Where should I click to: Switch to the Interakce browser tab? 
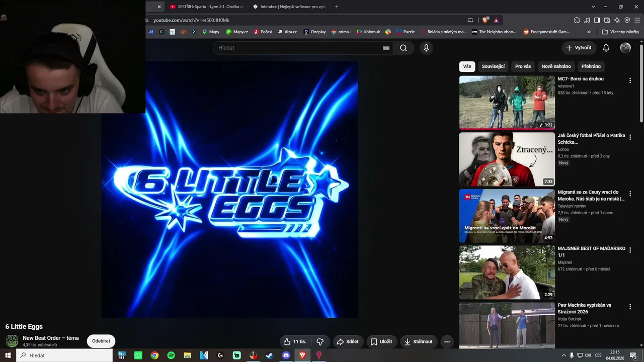289,7
